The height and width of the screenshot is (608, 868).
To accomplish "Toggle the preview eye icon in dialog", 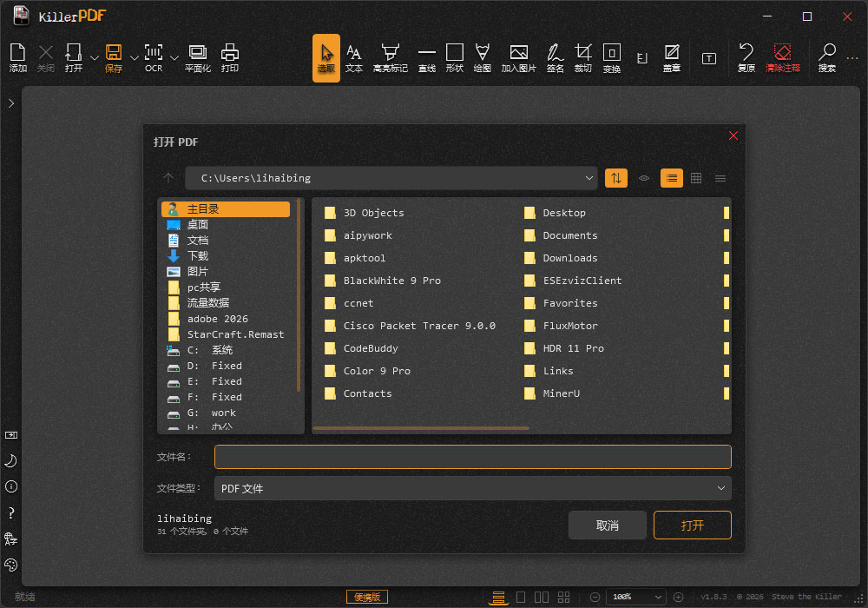I will click(644, 178).
